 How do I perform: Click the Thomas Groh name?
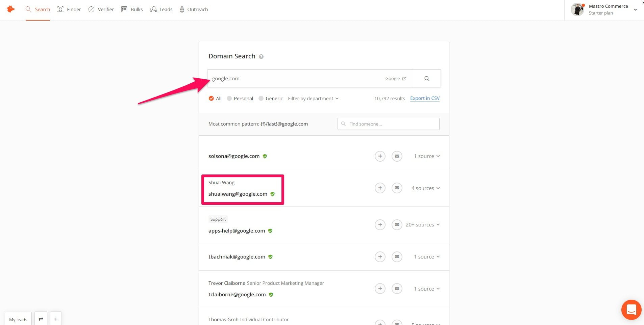223,320
